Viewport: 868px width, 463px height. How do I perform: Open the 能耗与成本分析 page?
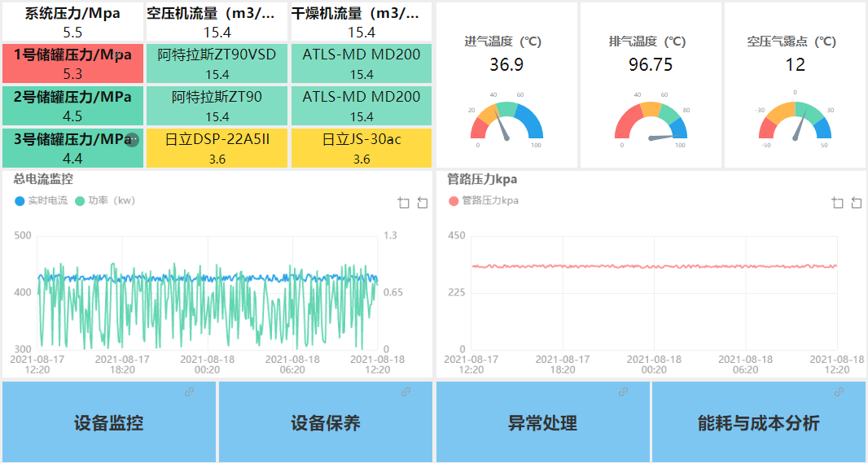tap(758, 422)
